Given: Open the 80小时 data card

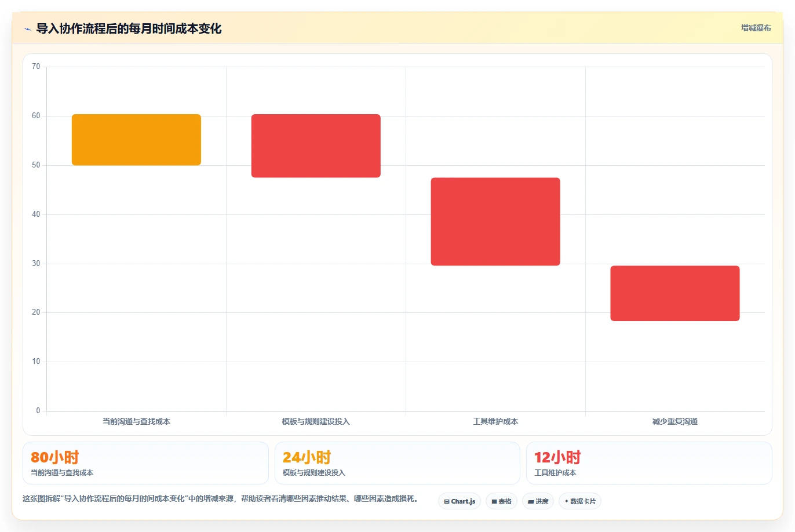Looking at the screenshot, I should tap(145, 463).
